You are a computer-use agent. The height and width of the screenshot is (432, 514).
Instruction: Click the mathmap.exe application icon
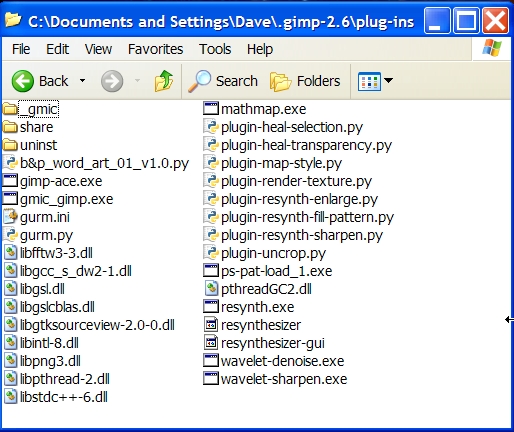coord(211,109)
